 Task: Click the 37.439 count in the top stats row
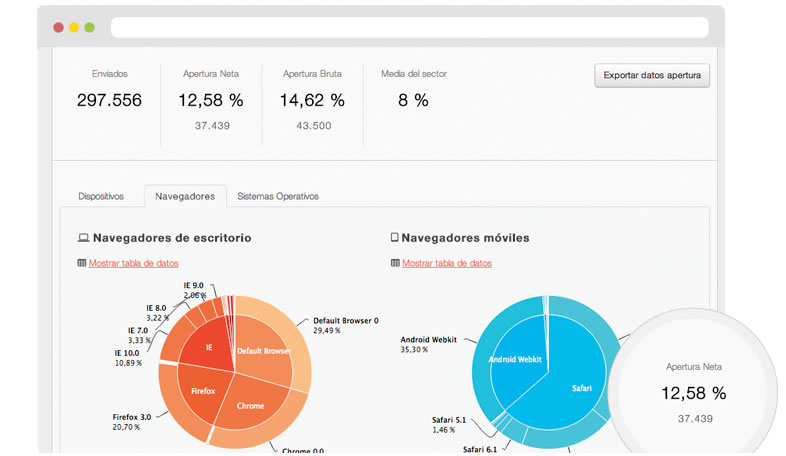(x=212, y=126)
